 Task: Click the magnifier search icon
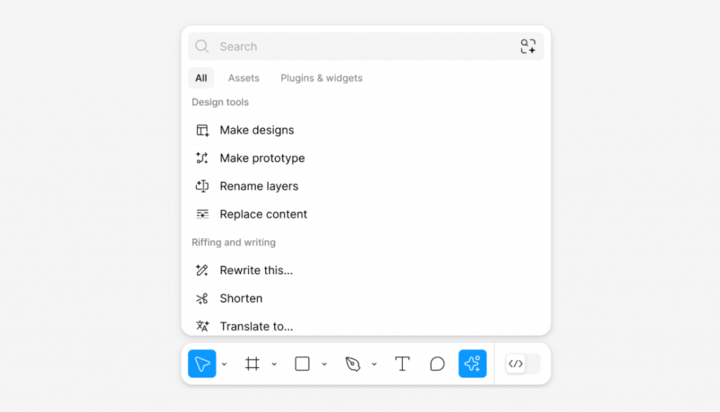[x=202, y=46]
